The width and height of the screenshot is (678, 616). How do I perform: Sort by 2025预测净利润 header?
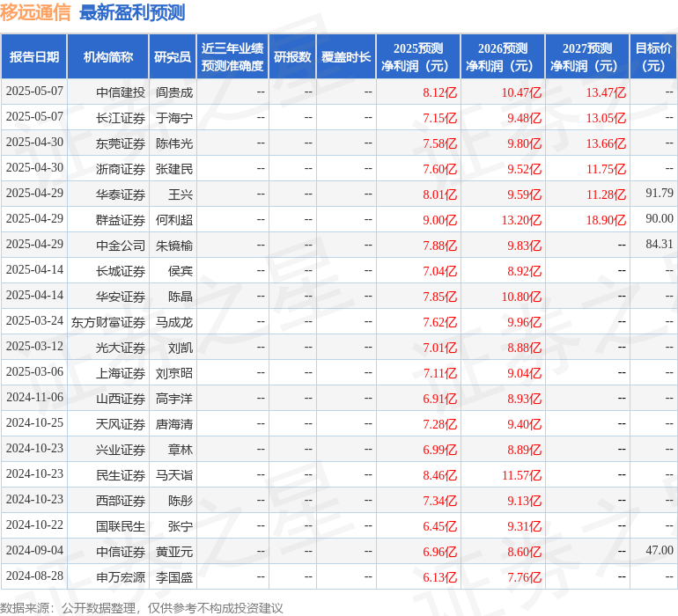[x=418, y=57]
